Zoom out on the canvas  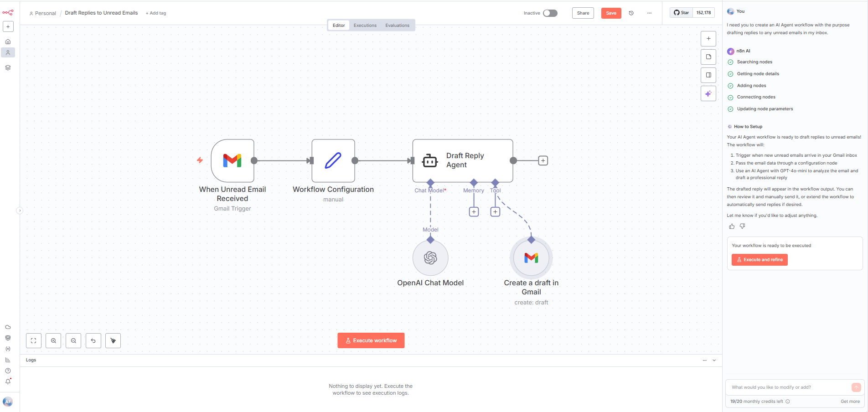coord(73,340)
